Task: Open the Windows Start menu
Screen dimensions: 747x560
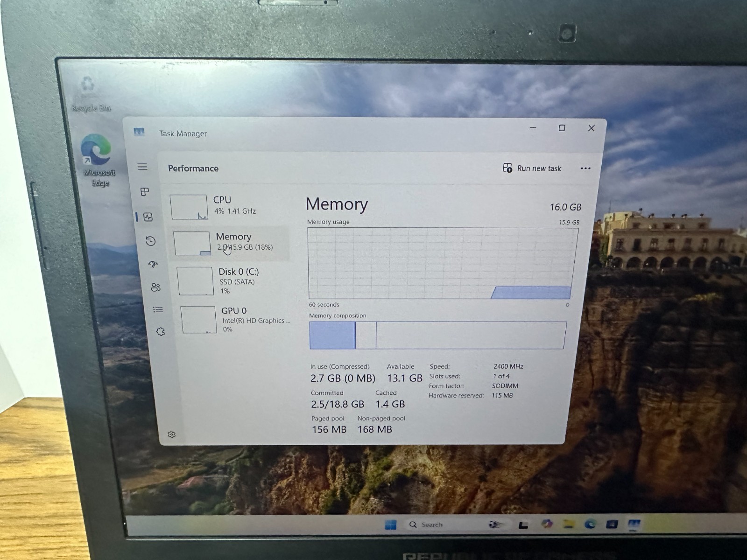Action: pyautogui.click(x=390, y=525)
